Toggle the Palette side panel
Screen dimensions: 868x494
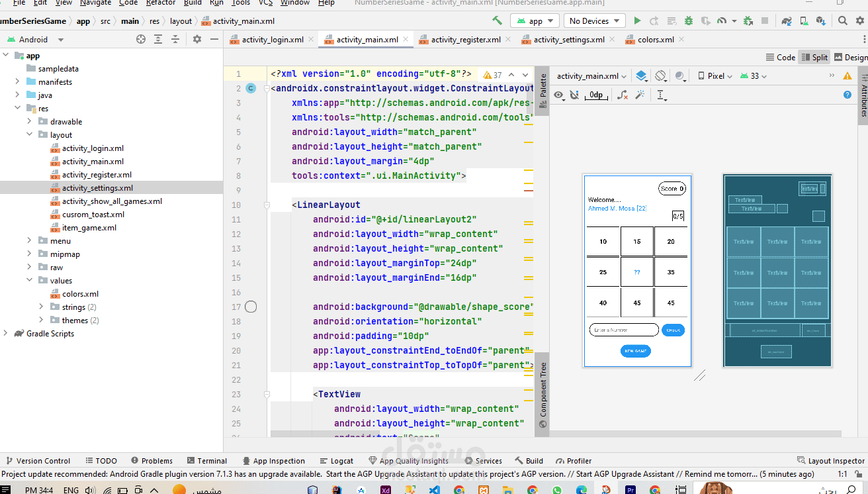(x=542, y=91)
